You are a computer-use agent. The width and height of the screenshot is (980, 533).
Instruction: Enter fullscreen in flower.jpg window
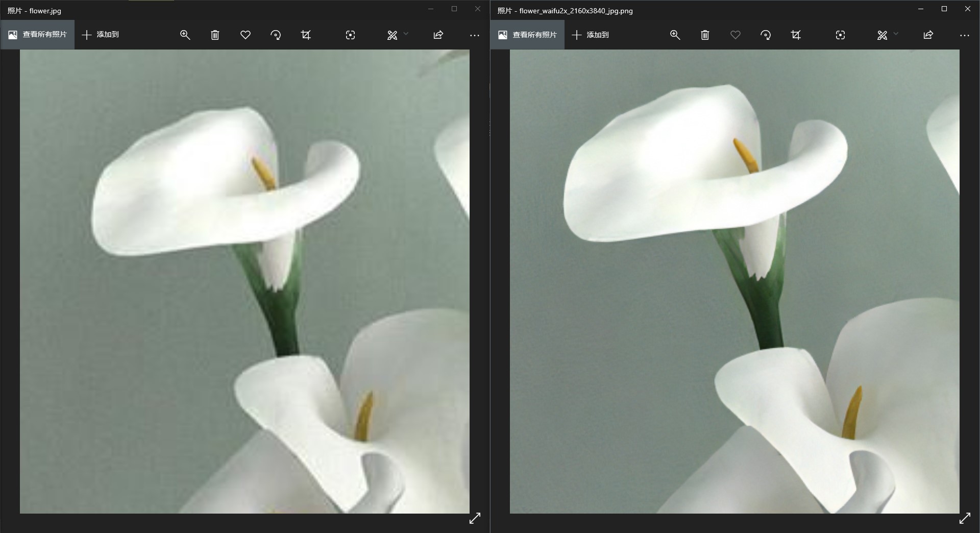[475, 518]
